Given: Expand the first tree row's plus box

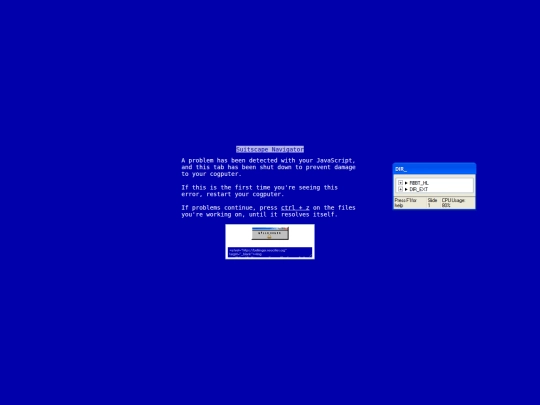Looking at the screenshot, I should [400, 183].
